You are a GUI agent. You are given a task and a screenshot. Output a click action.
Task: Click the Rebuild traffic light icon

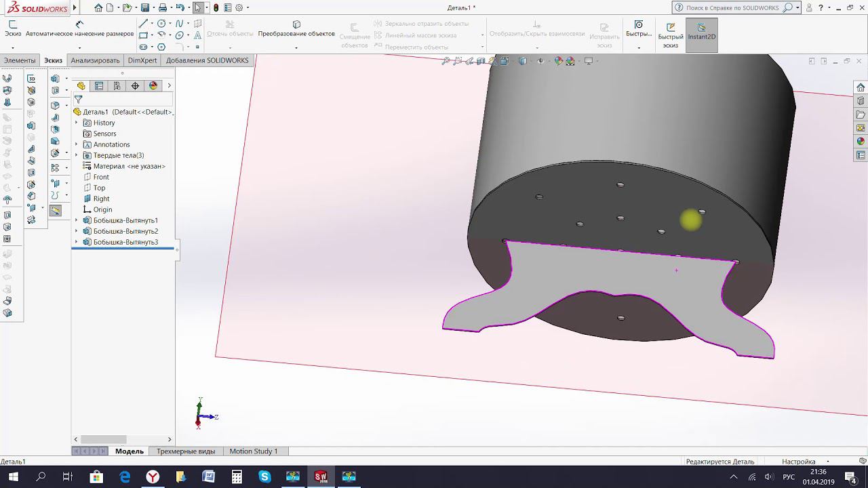pyautogui.click(x=216, y=8)
